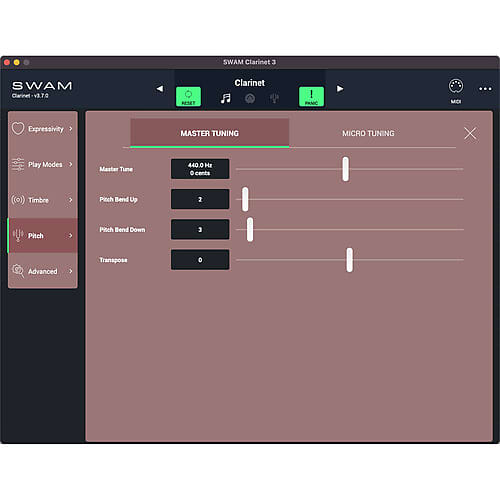The width and height of the screenshot is (500, 500).
Task: Open the Play Modes sidebar label
Action: [45, 164]
